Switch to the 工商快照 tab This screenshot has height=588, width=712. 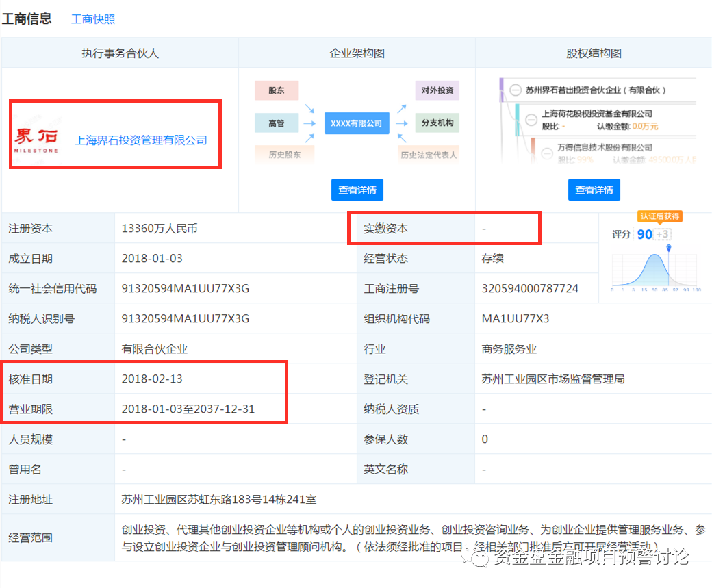92,19
